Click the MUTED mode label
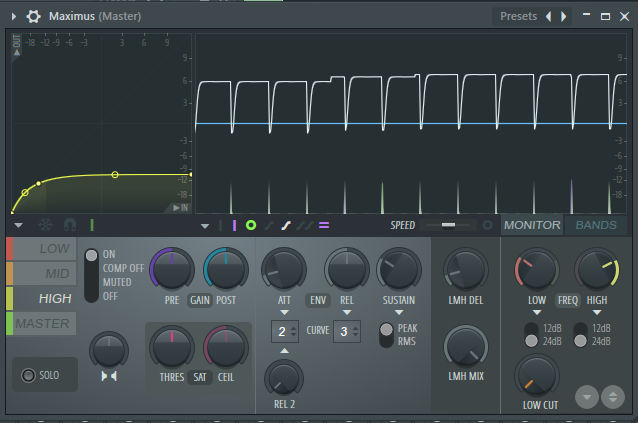The width and height of the screenshot is (638, 423). click(117, 282)
